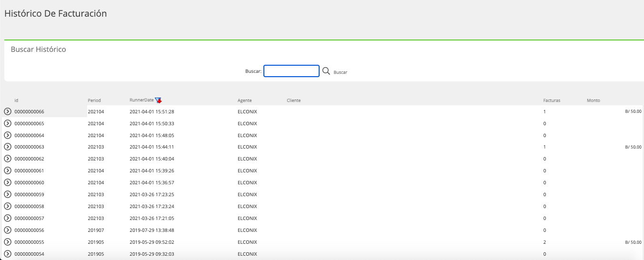Open details arrow for row 00000000057
The height and width of the screenshot is (260, 644).
[x=8, y=218]
